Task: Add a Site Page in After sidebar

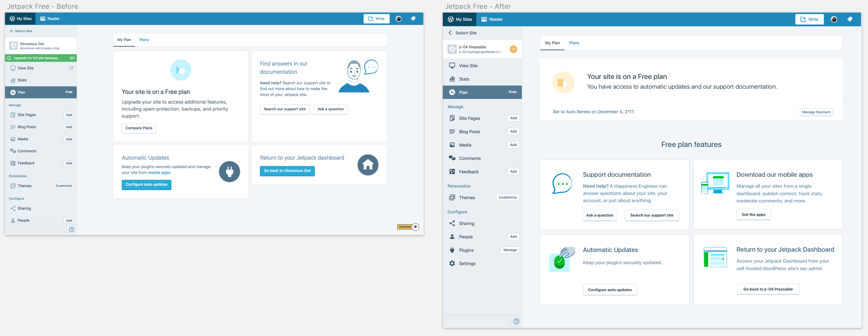Action: (513, 118)
